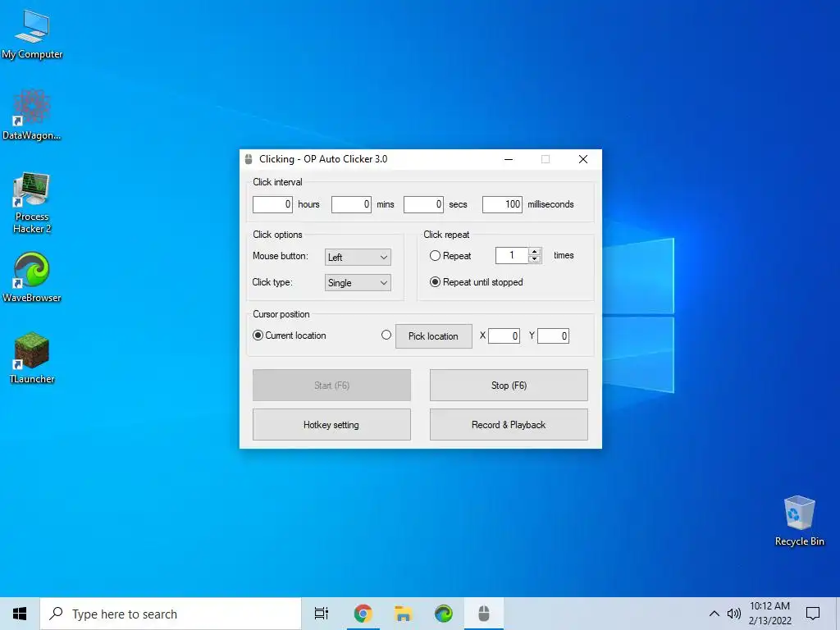Focus the hours interval field
This screenshot has width=840, height=630.
point(272,204)
